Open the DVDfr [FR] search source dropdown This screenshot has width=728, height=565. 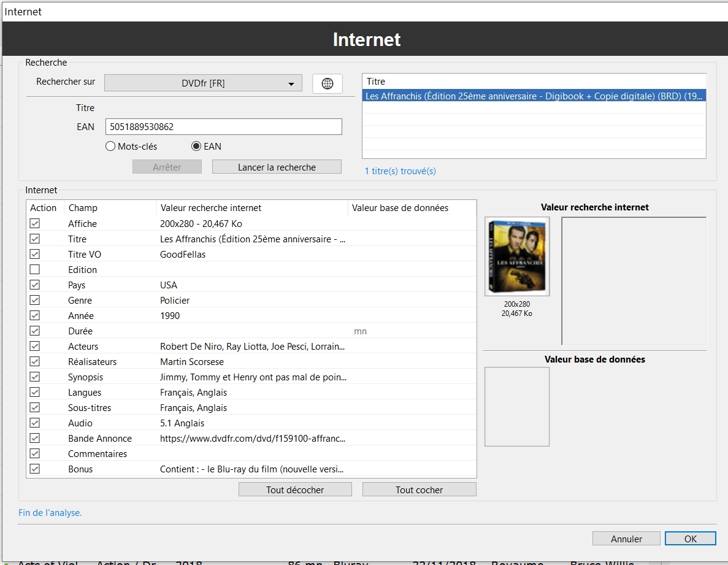pyautogui.click(x=203, y=83)
